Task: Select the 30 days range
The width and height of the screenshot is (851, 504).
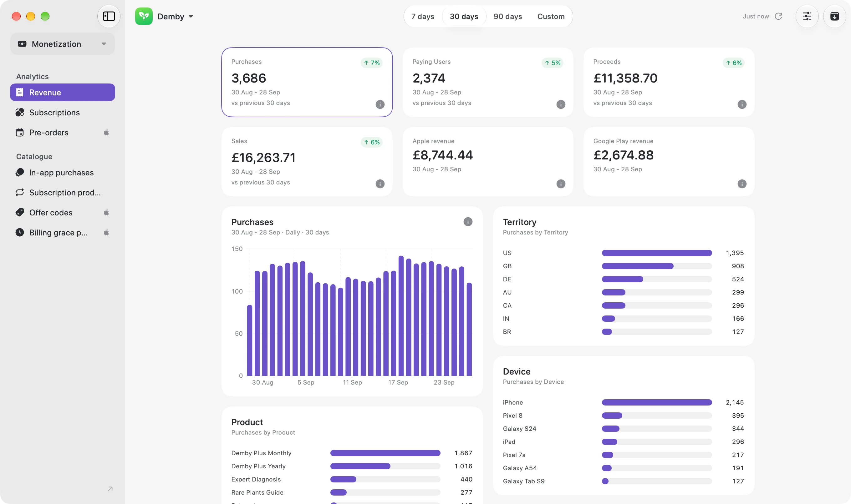Action: (x=464, y=16)
